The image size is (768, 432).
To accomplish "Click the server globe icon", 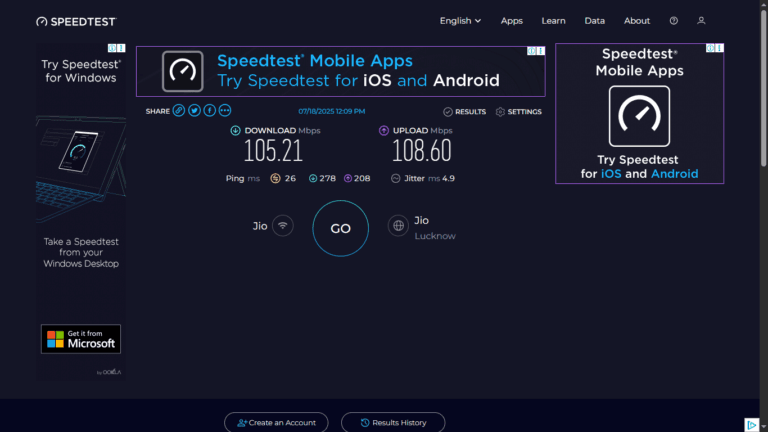I will pyautogui.click(x=398, y=226).
